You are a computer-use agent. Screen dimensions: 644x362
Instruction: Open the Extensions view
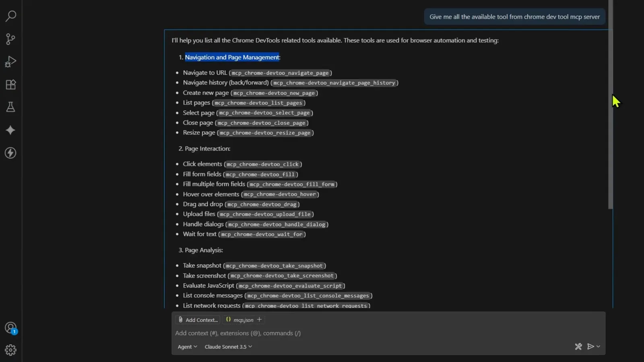[11, 84]
